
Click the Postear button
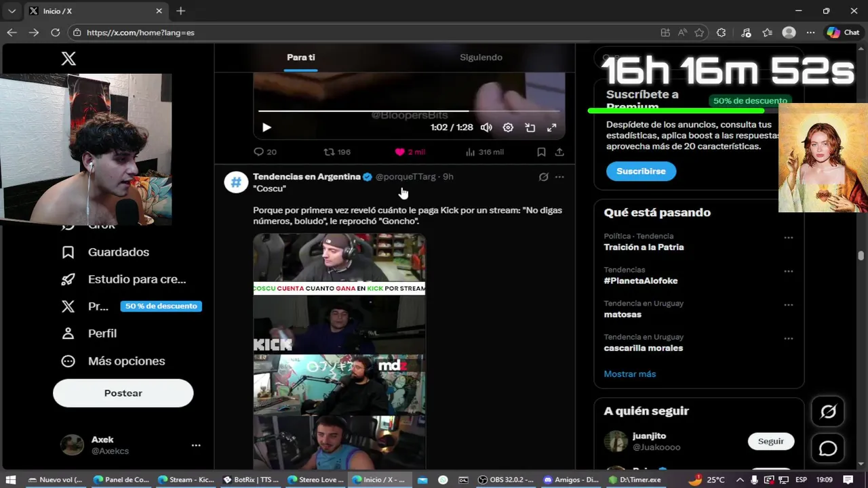point(123,393)
